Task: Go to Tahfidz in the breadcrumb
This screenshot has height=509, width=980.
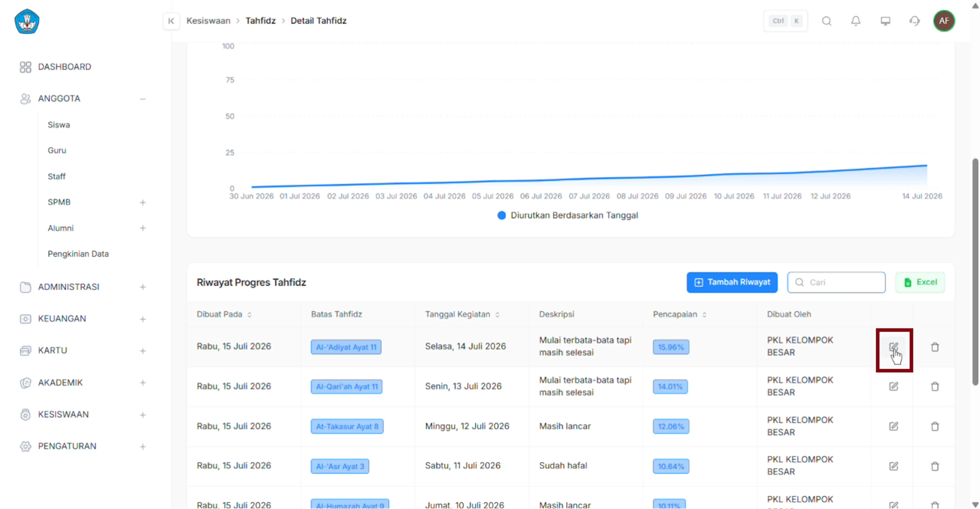Action: point(260,21)
